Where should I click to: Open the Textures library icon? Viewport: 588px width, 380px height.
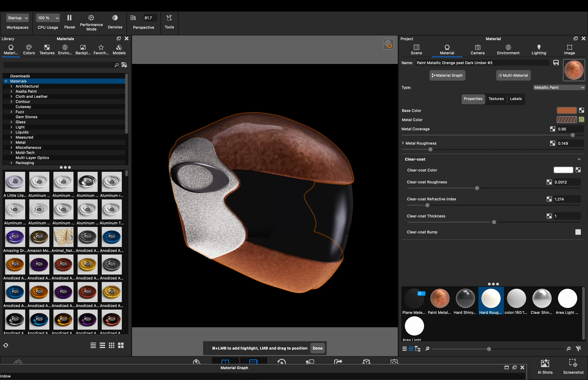47,47
